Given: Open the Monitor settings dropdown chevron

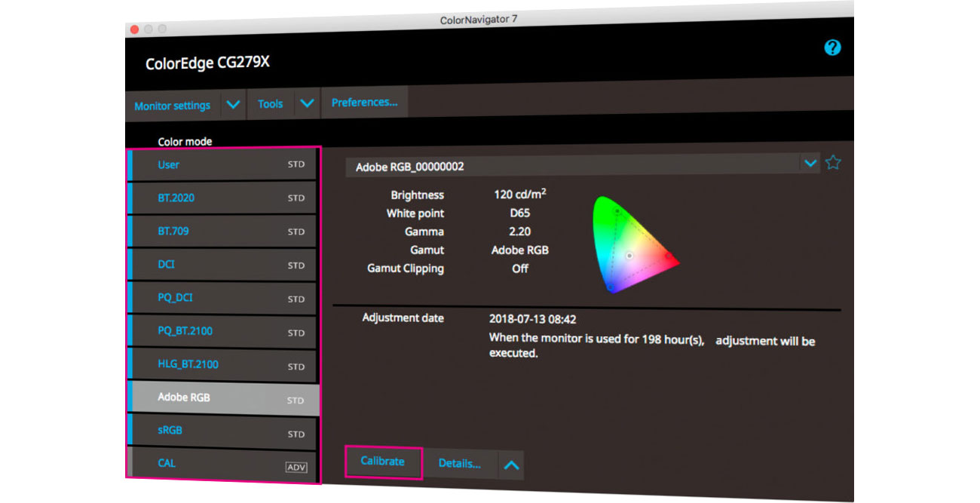Looking at the screenshot, I should pyautogui.click(x=233, y=104).
